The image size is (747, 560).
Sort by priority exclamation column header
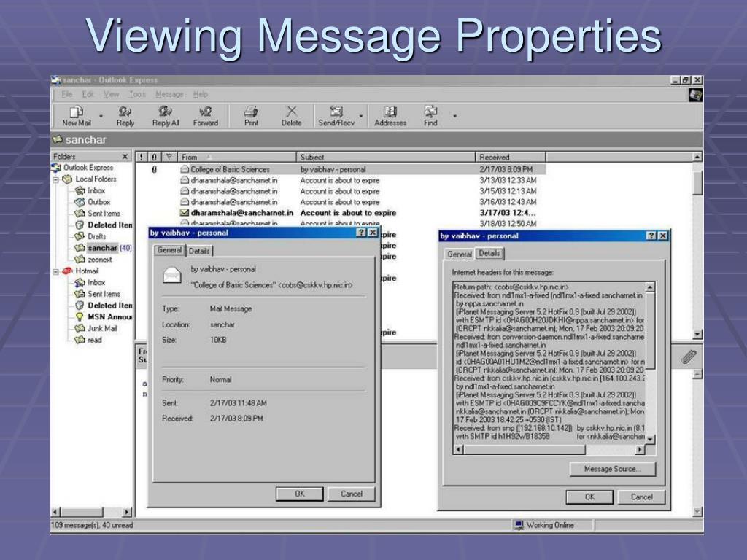(142, 157)
